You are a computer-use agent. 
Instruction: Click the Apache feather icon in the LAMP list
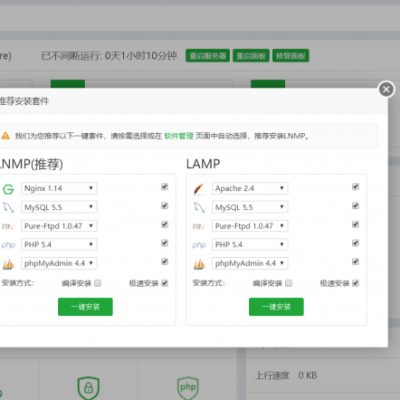(199, 189)
